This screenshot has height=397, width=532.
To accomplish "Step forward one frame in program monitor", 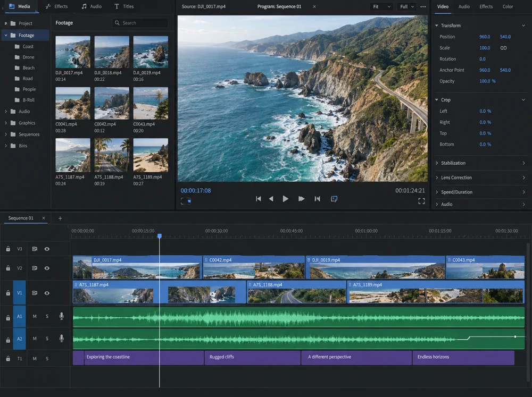I will coord(301,199).
